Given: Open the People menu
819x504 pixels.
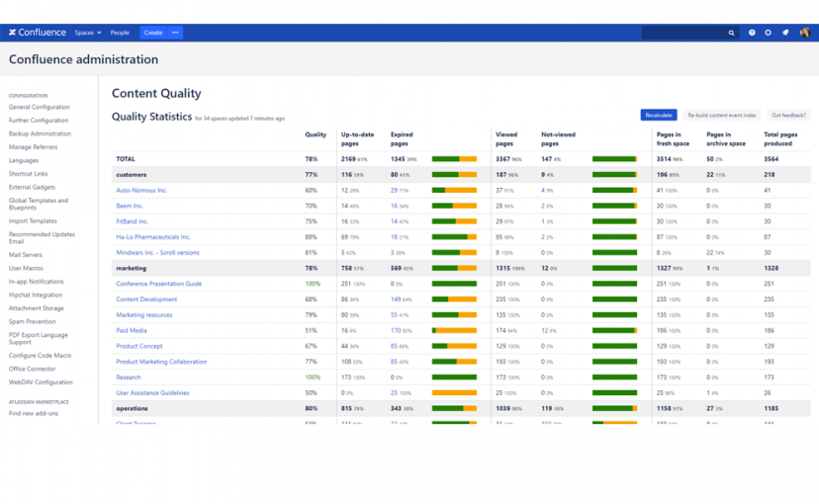Looking at the screenshot, I should click(x=120, y=33).
